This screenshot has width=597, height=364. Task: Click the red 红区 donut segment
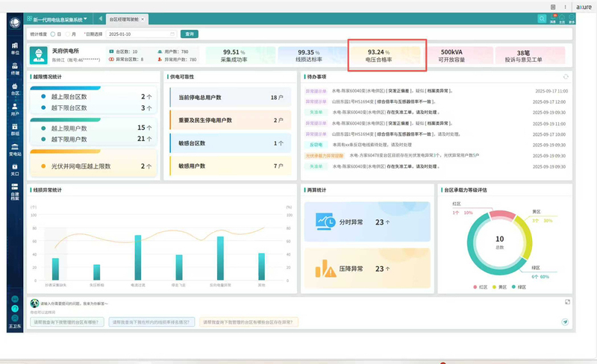coord(502,214)
